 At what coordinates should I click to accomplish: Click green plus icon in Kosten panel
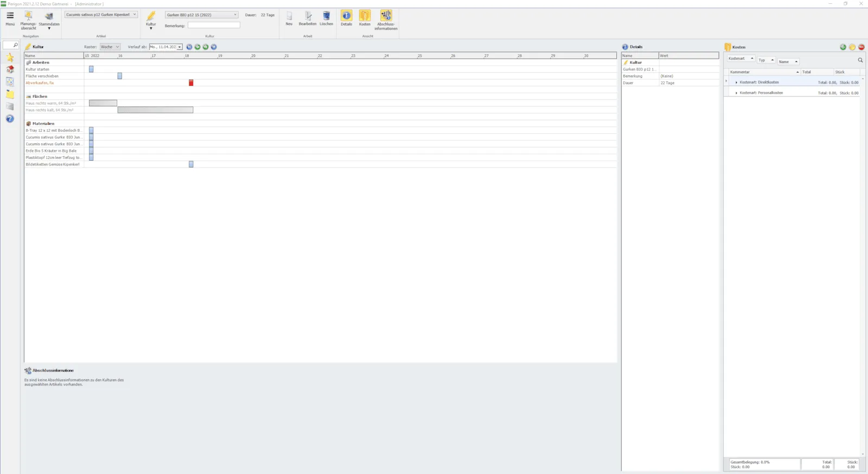point(843,47)
